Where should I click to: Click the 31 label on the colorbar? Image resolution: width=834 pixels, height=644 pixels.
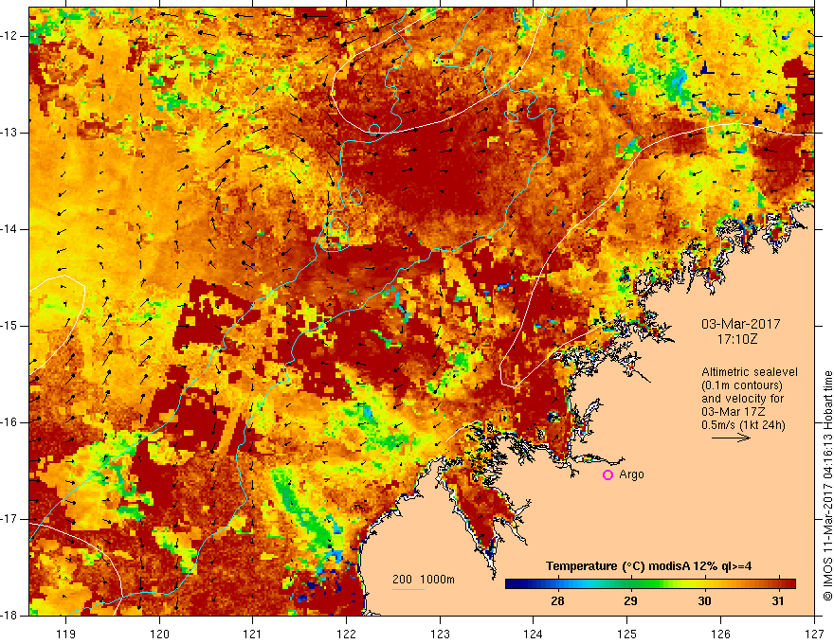[x=778, y=601]
